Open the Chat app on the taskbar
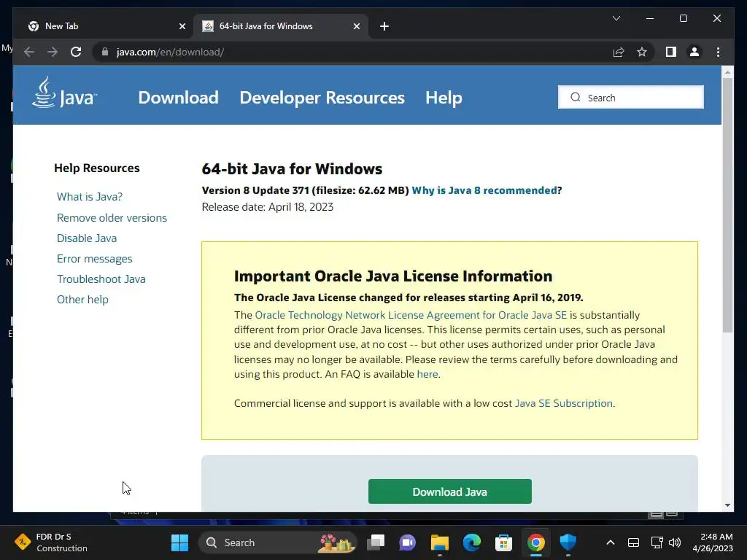 (x=407, y=542)
